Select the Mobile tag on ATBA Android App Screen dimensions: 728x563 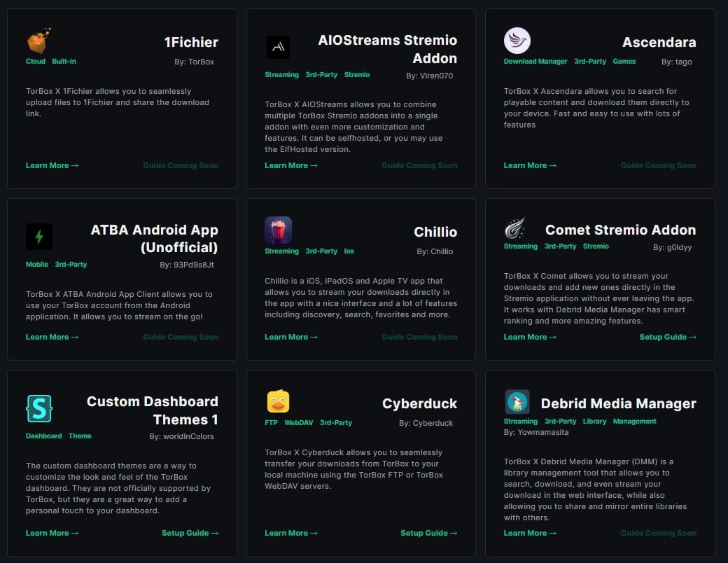point(37,265)
